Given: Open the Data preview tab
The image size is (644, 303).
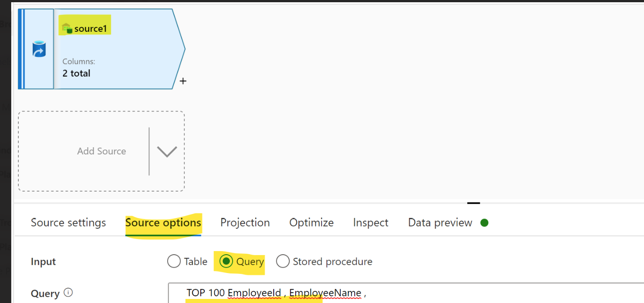Looking at the screenshot, I should 440,222.
